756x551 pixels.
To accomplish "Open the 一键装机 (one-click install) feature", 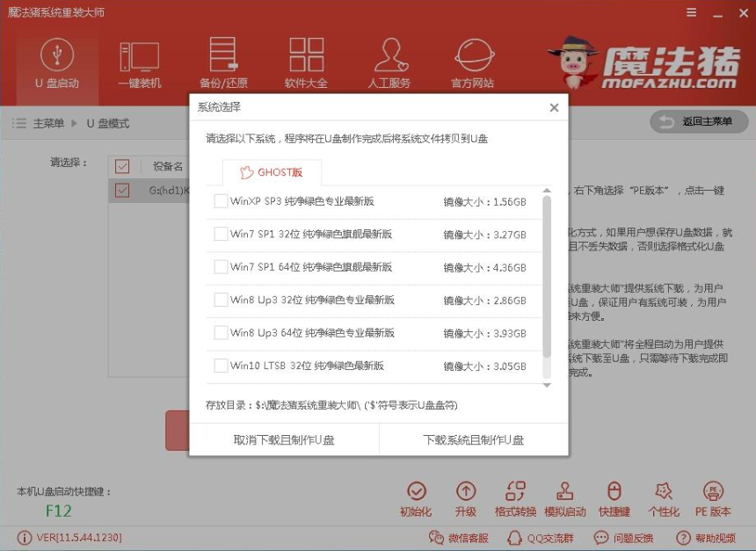I will click(x=141, y=62).
